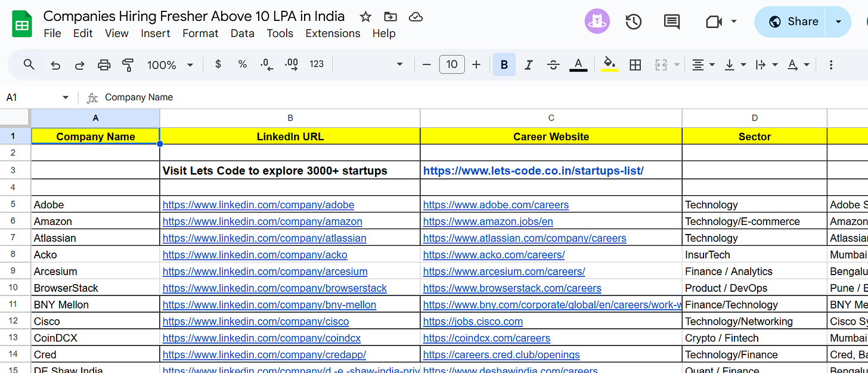Check the cloud save status icon
Screen dimensions: 868x373
coord(416,17)
